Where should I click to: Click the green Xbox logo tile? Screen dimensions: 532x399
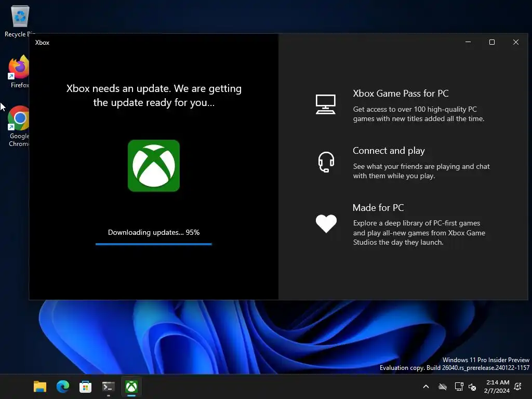(x=154, y=166)
